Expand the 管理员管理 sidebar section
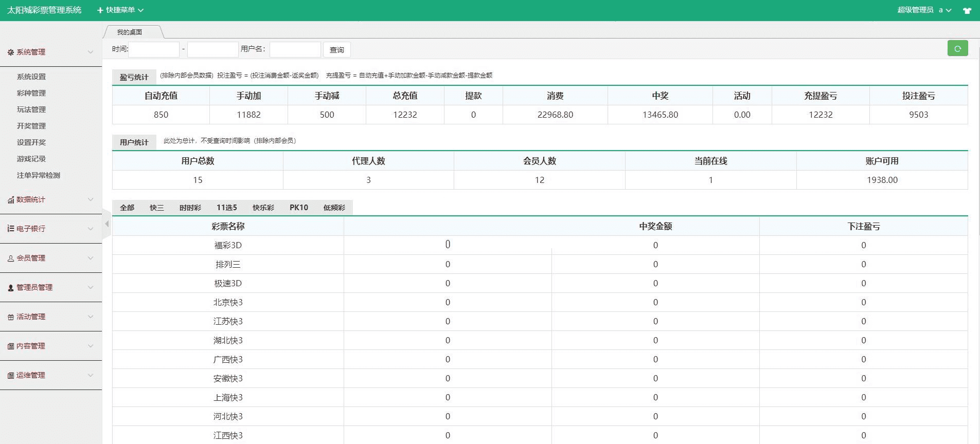The width and height of the screenshot is (980, 444). coord(50,288)
